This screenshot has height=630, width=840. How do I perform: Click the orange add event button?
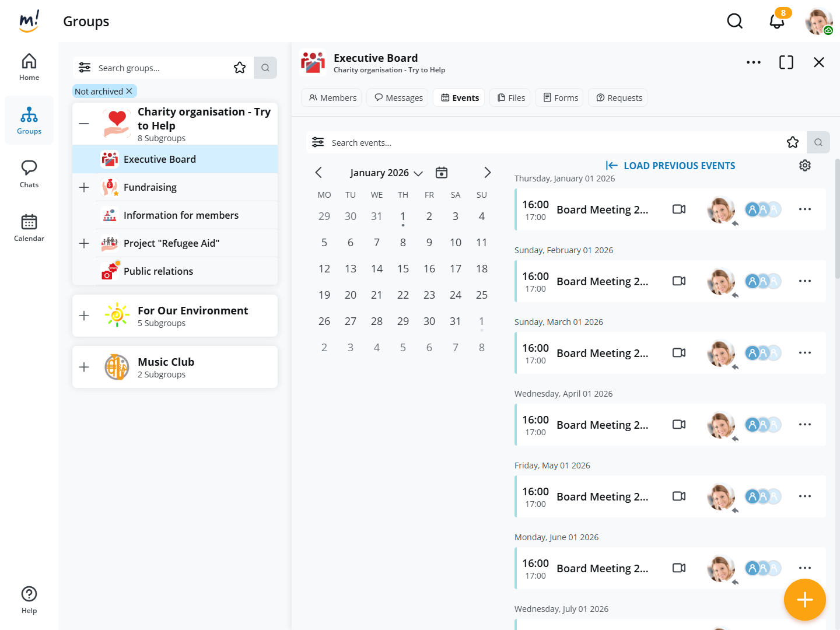804,600
